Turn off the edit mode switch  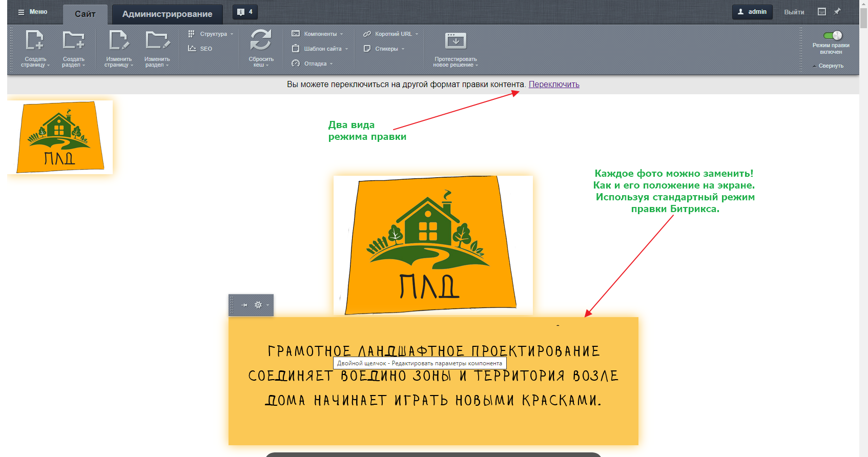point(832,35)
